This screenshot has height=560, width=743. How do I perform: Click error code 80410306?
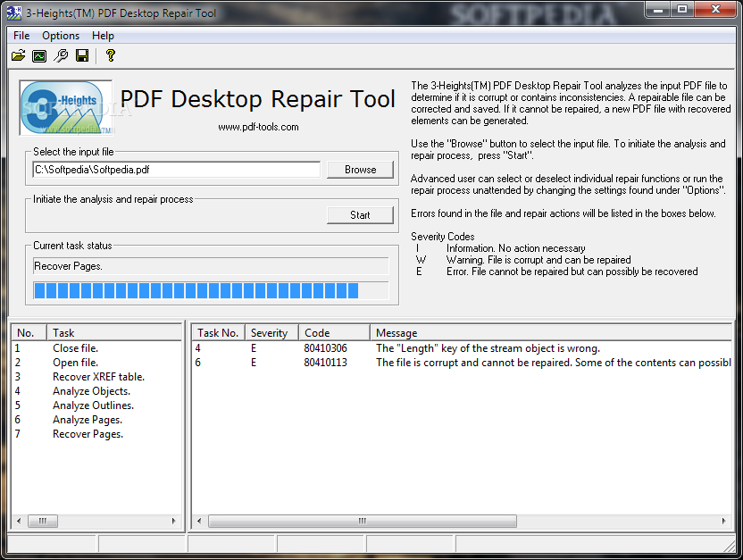pos(326,348)
